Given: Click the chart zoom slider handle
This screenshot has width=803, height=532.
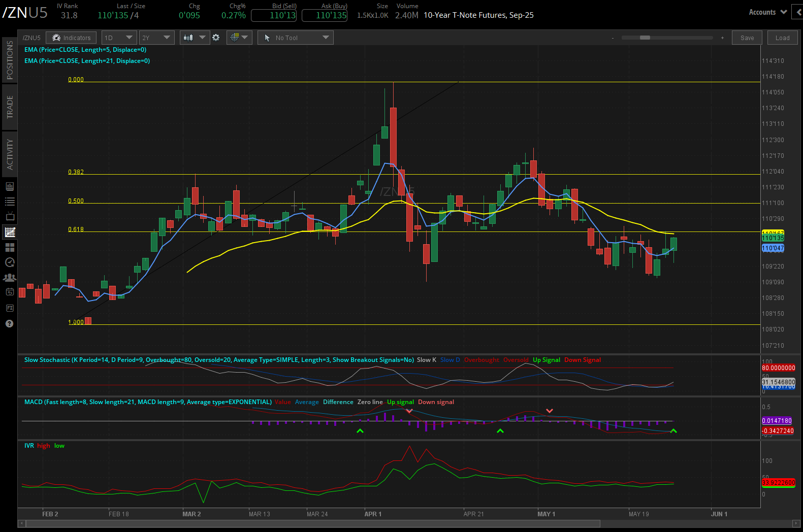Looking at the screenshot, I should 645,38.
